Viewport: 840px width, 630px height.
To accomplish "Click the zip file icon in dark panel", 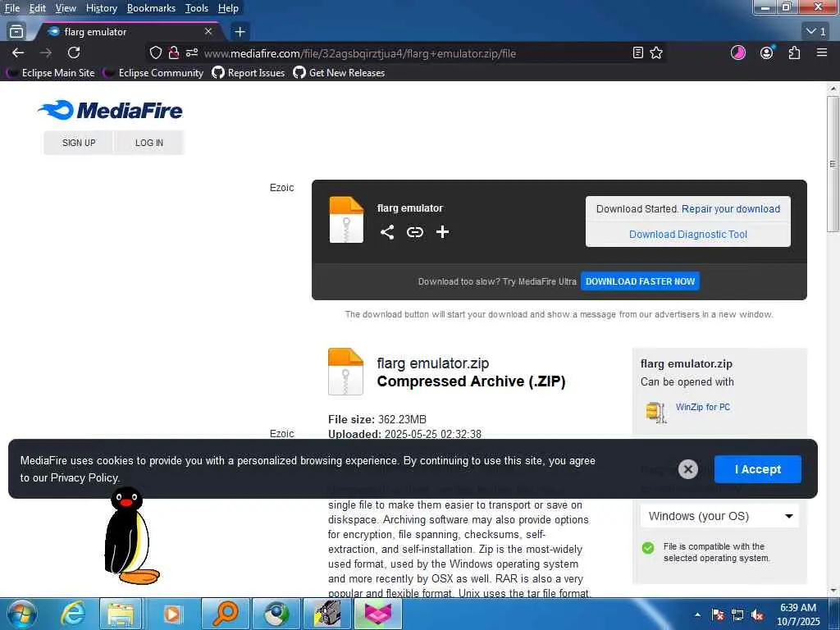I will click(346, 220).
